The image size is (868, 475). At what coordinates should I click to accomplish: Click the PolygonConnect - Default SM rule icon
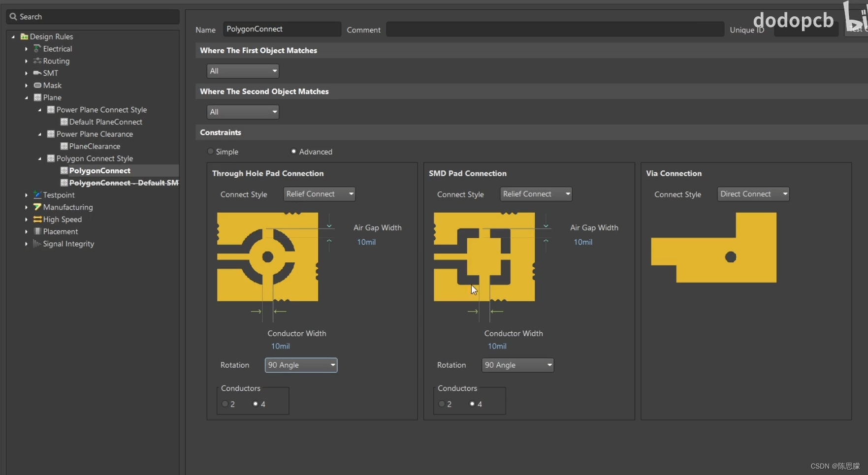click(64, 183)
